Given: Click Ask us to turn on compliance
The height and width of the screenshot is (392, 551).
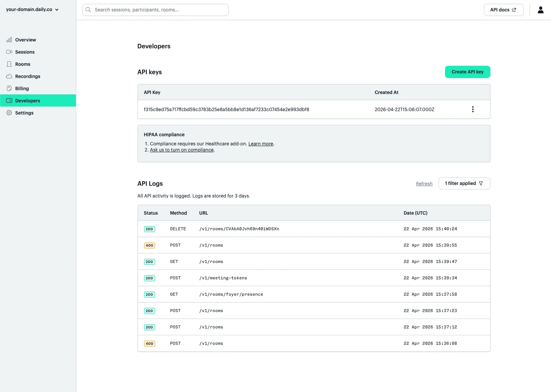Looking at the screenshot, I should click(182, 150).
